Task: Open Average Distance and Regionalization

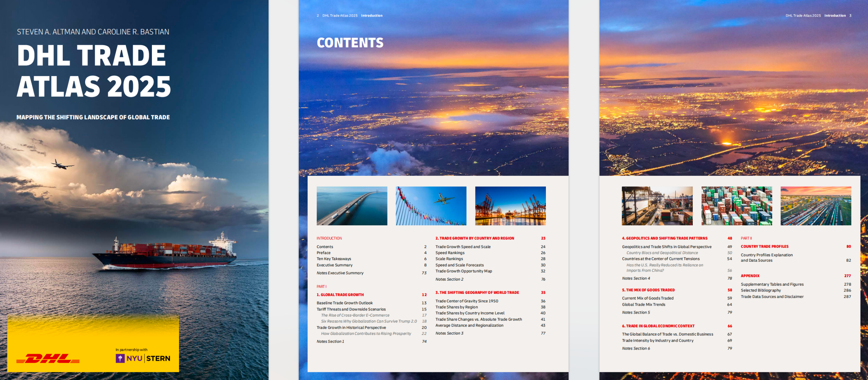Action: [x=490, y=325]
